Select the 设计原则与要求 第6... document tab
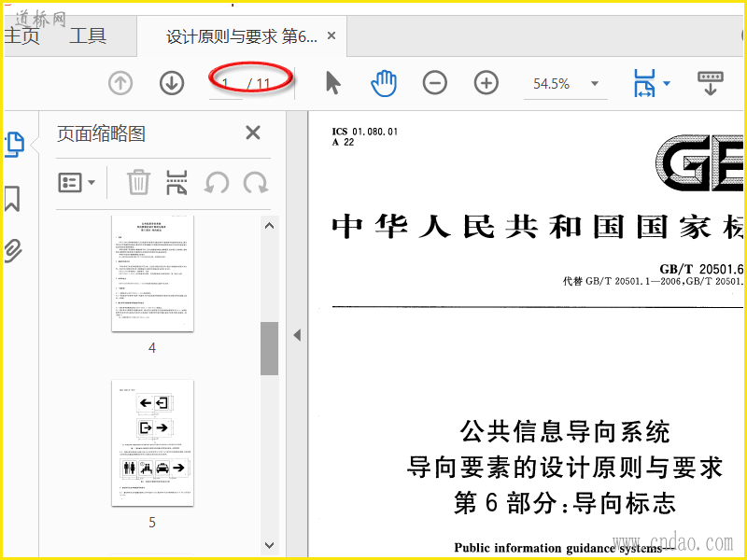The height and width of the screenshot is (560, 747). point(242,36)
